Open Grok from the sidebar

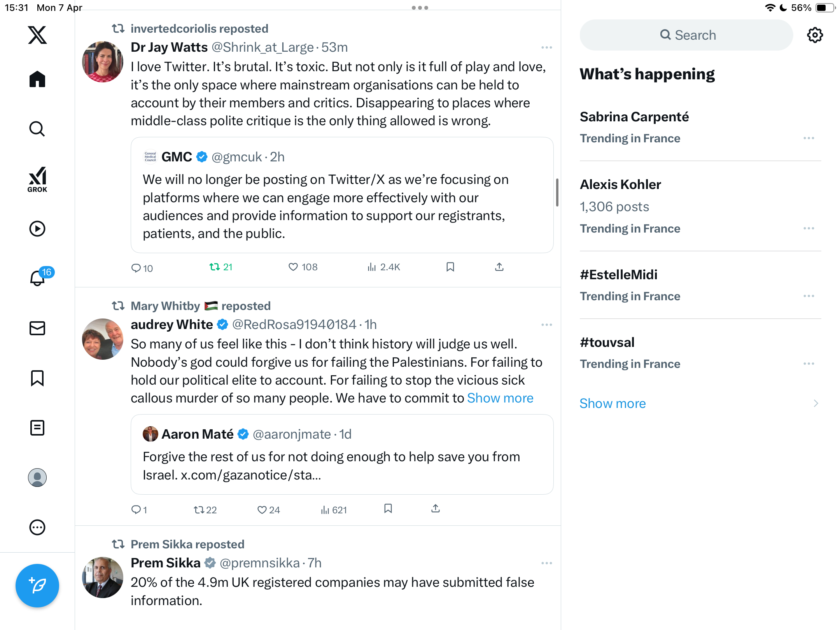coord(37,179)
